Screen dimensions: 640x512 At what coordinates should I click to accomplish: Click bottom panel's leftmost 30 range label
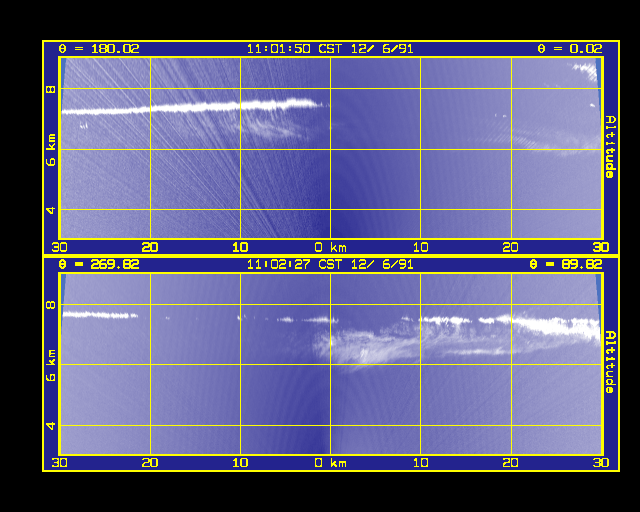pos(60,463)
